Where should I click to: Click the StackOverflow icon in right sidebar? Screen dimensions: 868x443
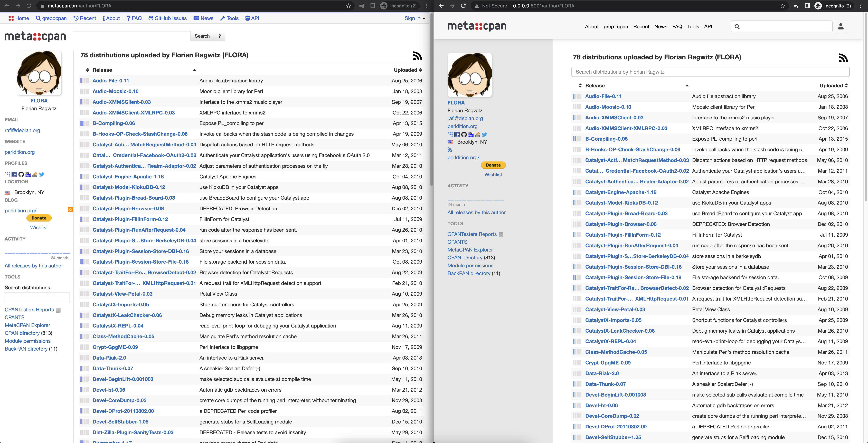[x=477, y=134]
